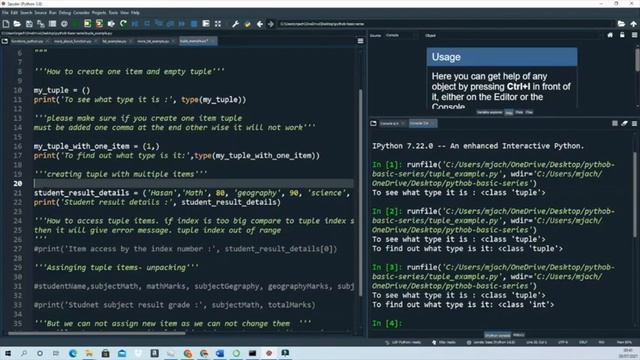Click the LSP Python status bar entry
This screenshot has width=640, height=360.
click(x=403, y=342)
